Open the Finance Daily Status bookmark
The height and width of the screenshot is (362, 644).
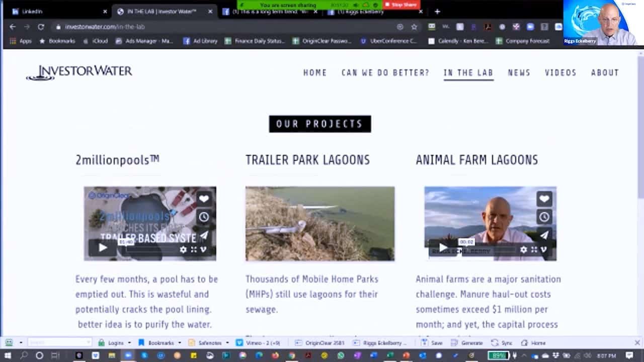(255, 41)
